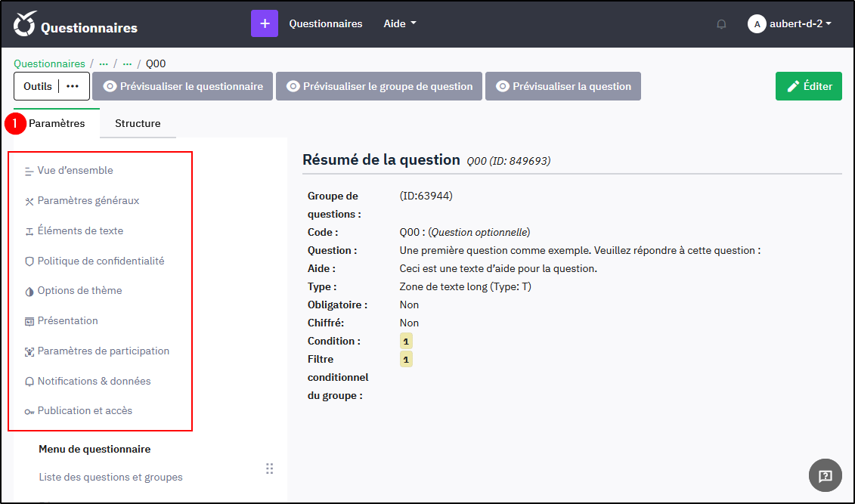
Task: Click Prévisualiser le questionnaire
Action: [x=181, y=85]
